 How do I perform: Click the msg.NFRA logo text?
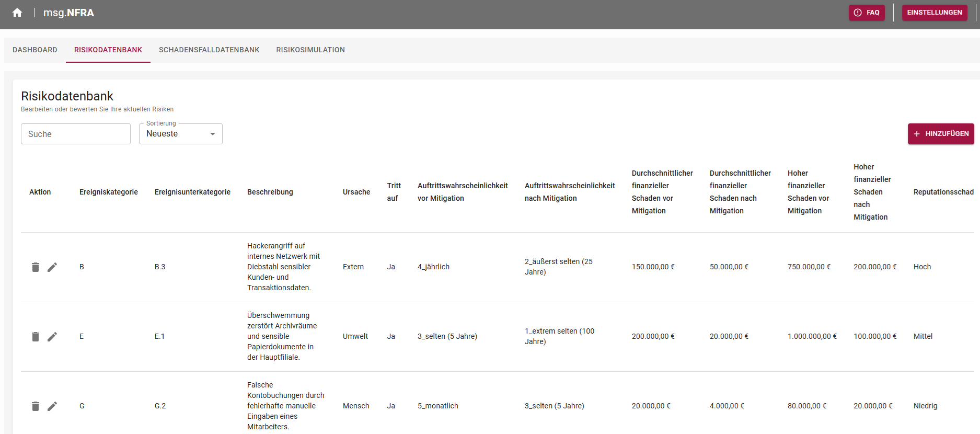point(68,13)
